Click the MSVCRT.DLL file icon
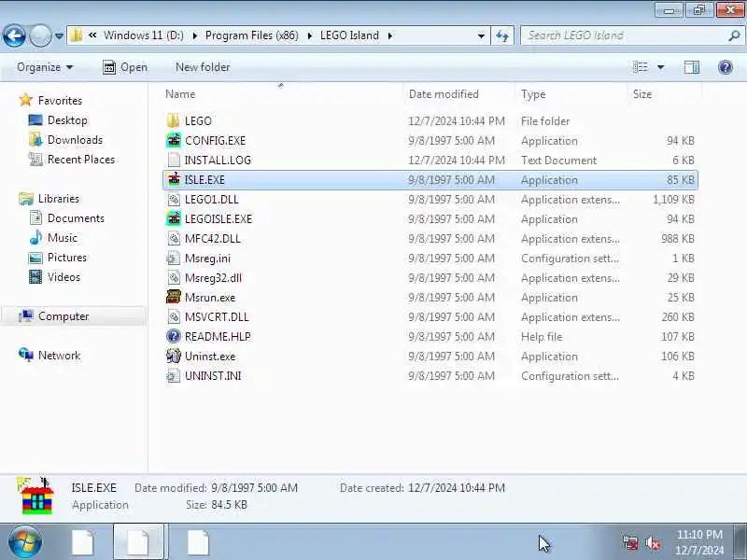Viewport: 747px width, 560px height. [174, 316]
